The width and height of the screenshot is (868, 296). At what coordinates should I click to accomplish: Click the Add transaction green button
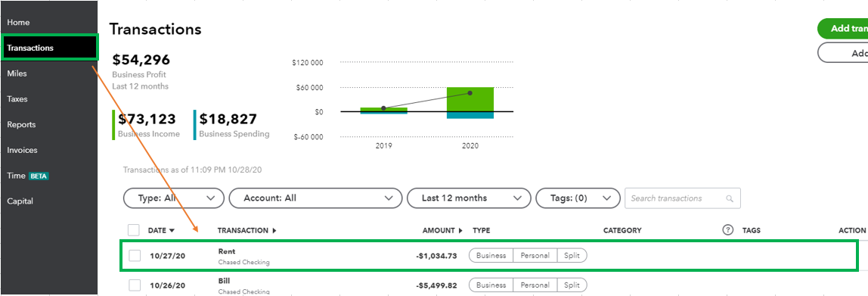(842, 28)
